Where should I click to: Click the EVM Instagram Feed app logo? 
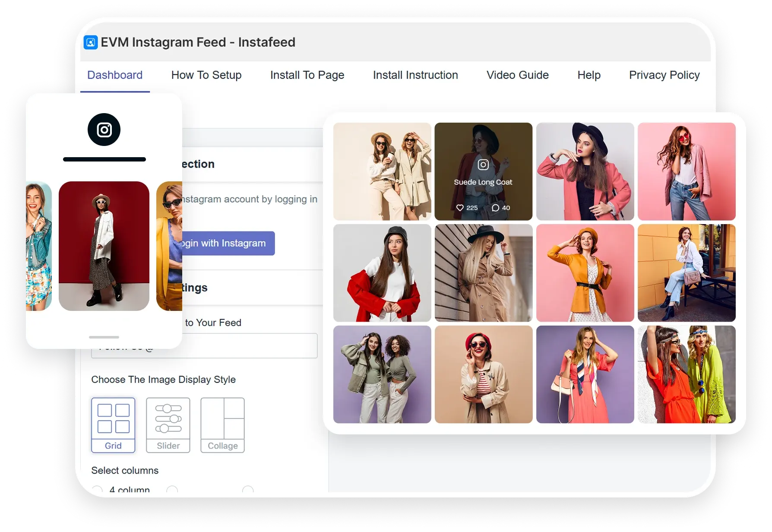coord(91,42)
